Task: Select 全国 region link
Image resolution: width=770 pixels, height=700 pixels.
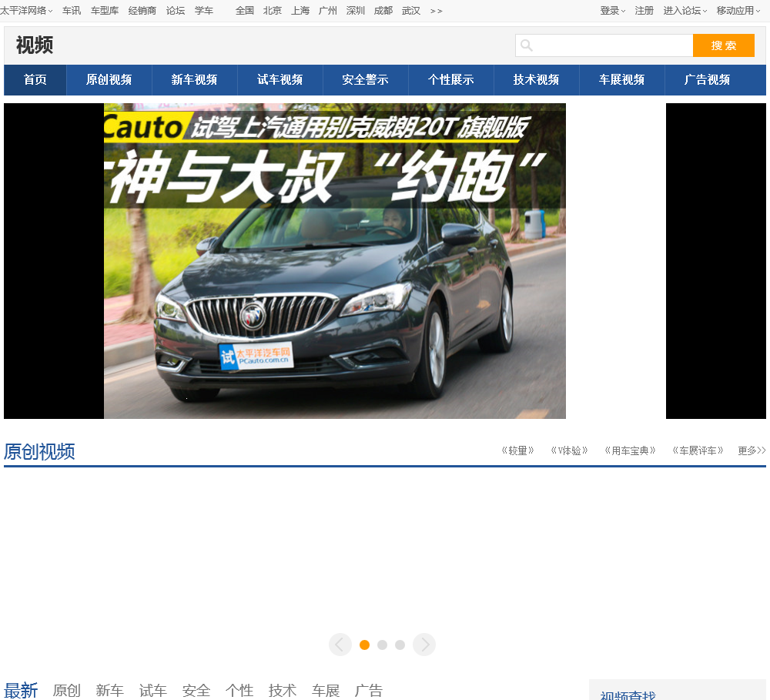Action: [245, 10]
